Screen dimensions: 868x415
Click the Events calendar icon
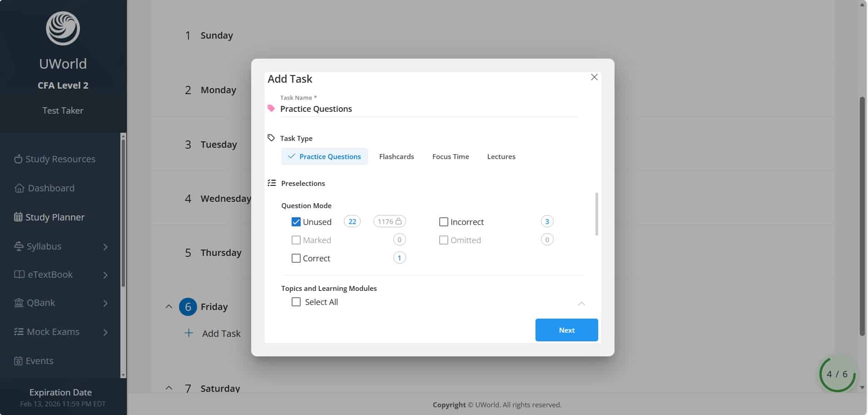pos(18,361)
